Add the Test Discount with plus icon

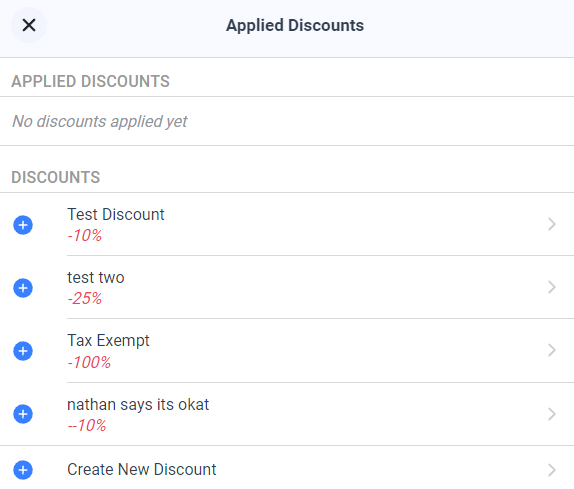[23, 225]
